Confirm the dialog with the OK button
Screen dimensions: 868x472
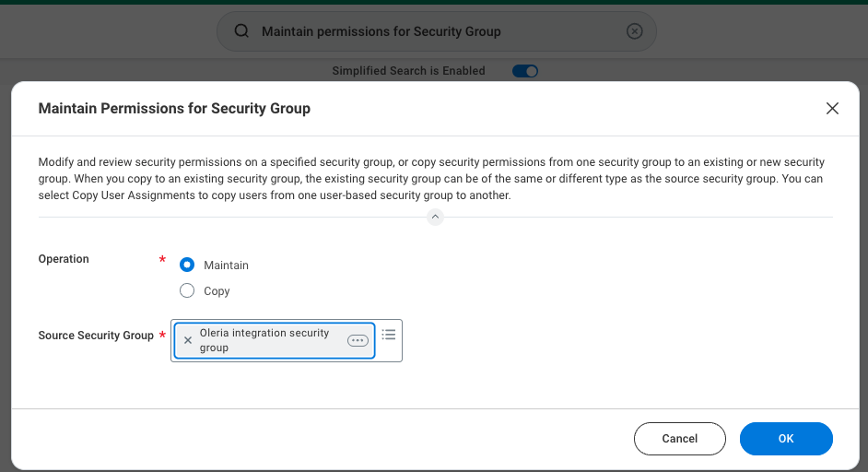pos(786,438)
